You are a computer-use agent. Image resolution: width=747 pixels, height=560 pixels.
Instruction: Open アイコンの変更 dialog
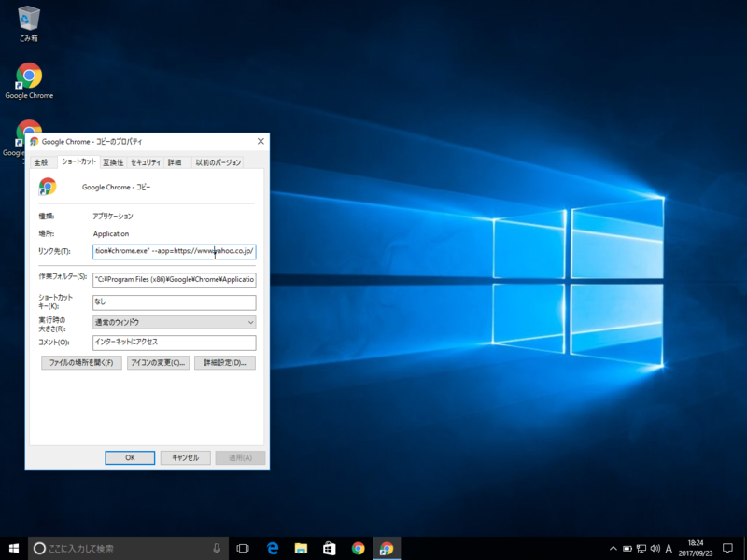pos(158,363)
